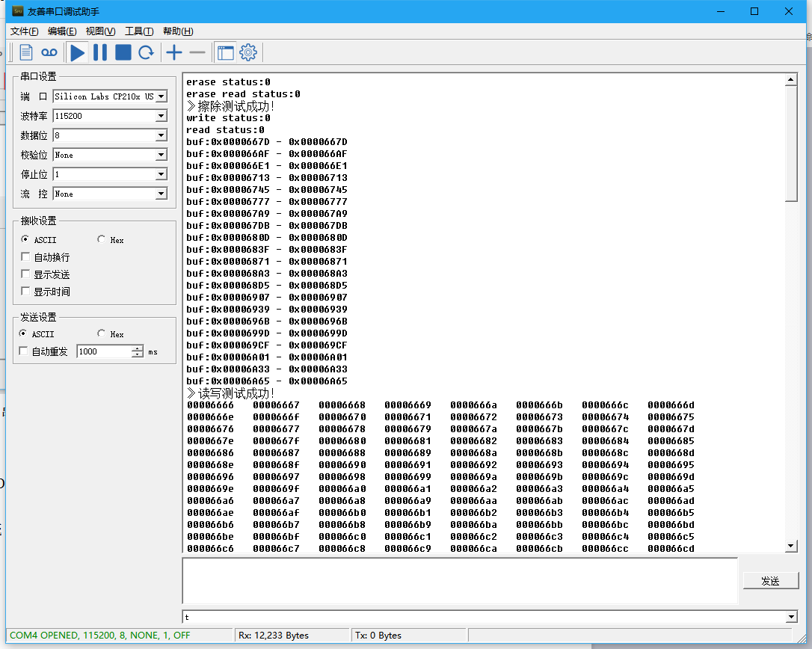The height and width of the screenshot is (649, 812).
Task: Toggle the panel layout view icon
Action: click(x=225, y=52)
